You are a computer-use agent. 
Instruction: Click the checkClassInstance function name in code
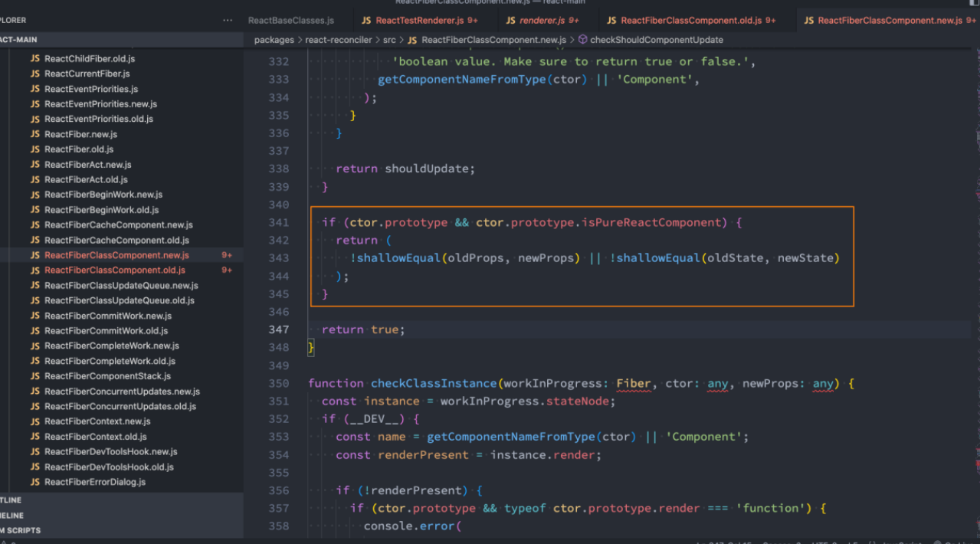[x=434, y=383]
